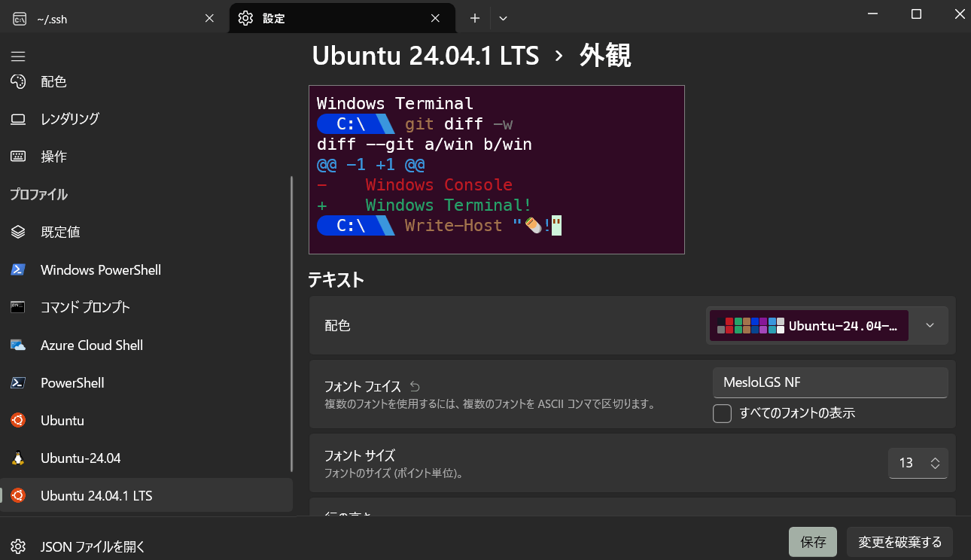
Task: Open the new-tab profile dropdown arrow
Action: (x=503, y=18)
